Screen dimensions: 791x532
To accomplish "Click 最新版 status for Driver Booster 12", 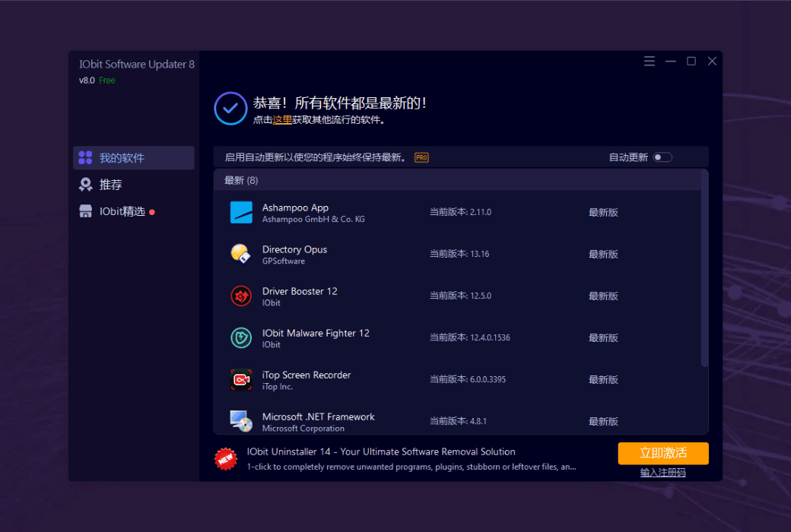I will click(603, 296).
